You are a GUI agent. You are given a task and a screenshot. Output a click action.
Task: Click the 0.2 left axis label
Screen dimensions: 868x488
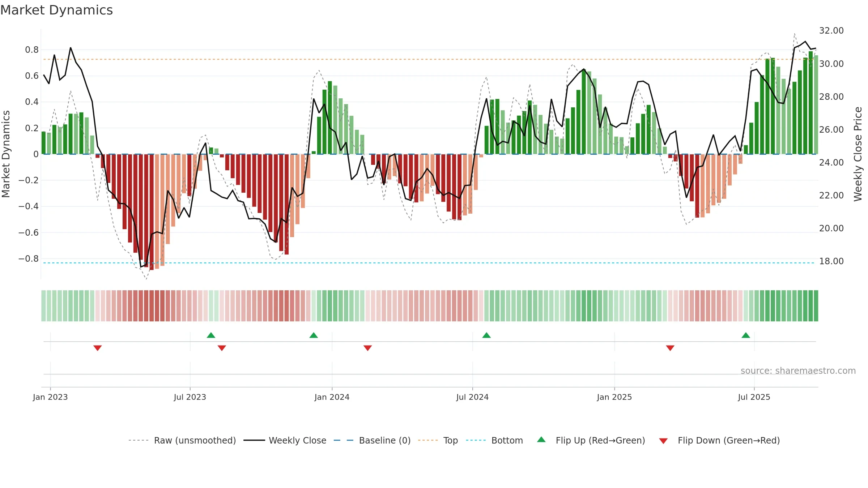(32, 128)
